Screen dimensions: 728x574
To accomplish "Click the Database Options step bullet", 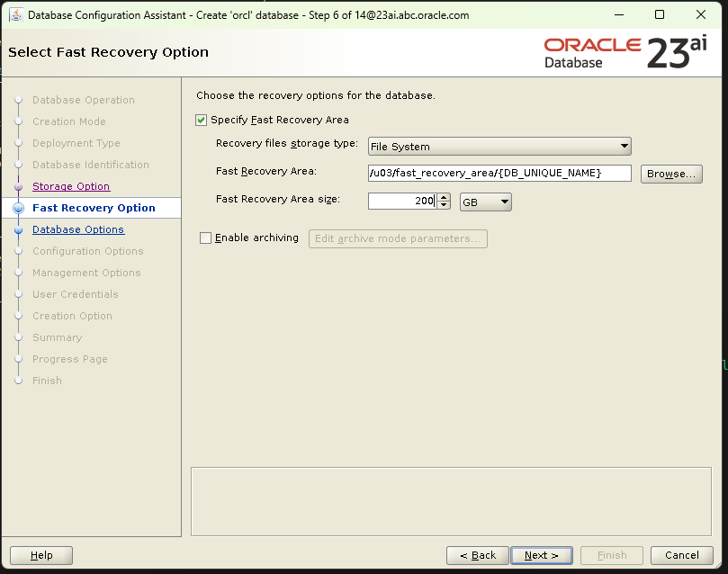I will (18, 229).
